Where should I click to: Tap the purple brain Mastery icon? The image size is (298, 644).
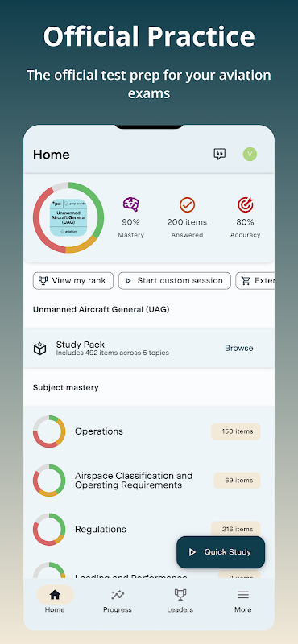pos(131,204)
